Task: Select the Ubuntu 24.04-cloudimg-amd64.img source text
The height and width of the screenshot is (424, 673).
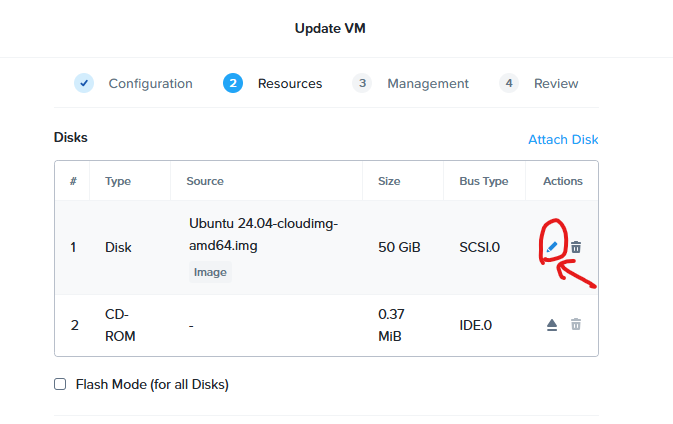Action: tap(263, 234)
